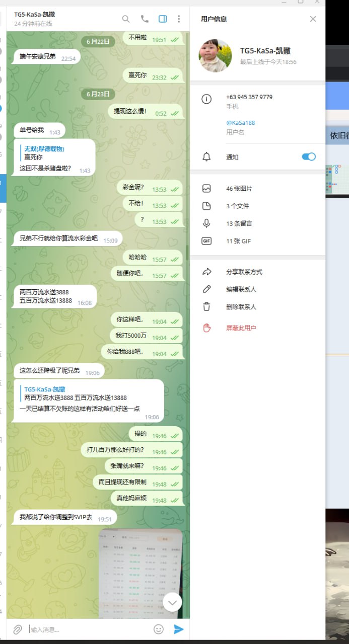The height and width of the screenshot is (644, 349).
Task: Click message 张嘴就来嘛?
Action: 144,466
